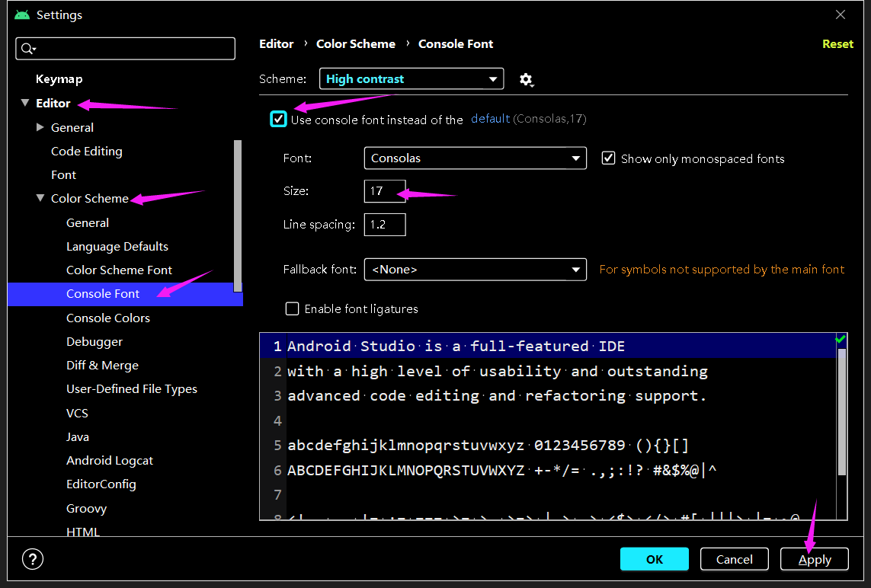Screen dimensions: 871x588
Task: Click the Apply button
Action: point(815,559)
